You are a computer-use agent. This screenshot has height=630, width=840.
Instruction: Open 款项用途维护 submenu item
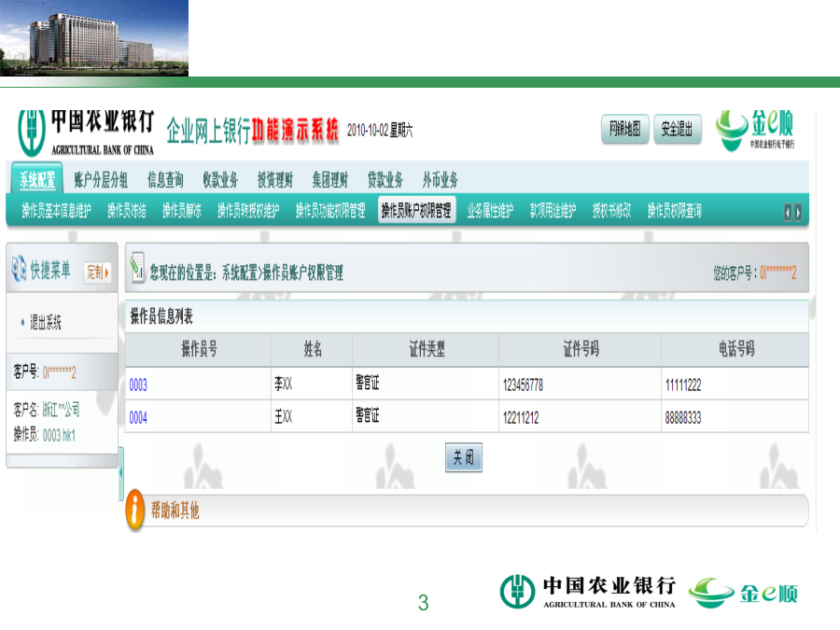553,211
